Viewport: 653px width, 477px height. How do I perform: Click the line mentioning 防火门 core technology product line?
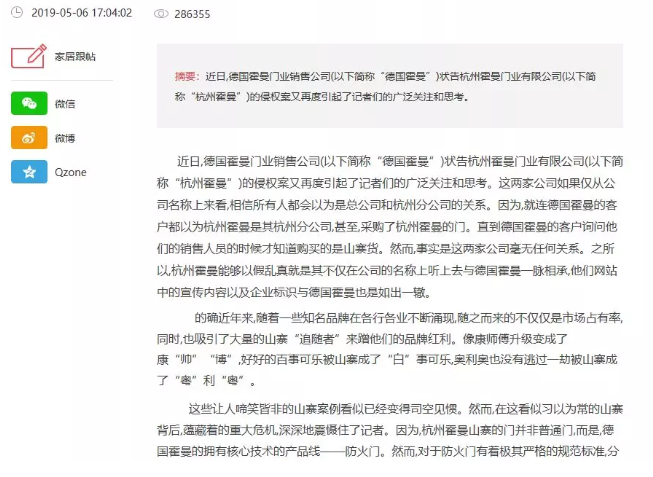(x=388, y=451)
